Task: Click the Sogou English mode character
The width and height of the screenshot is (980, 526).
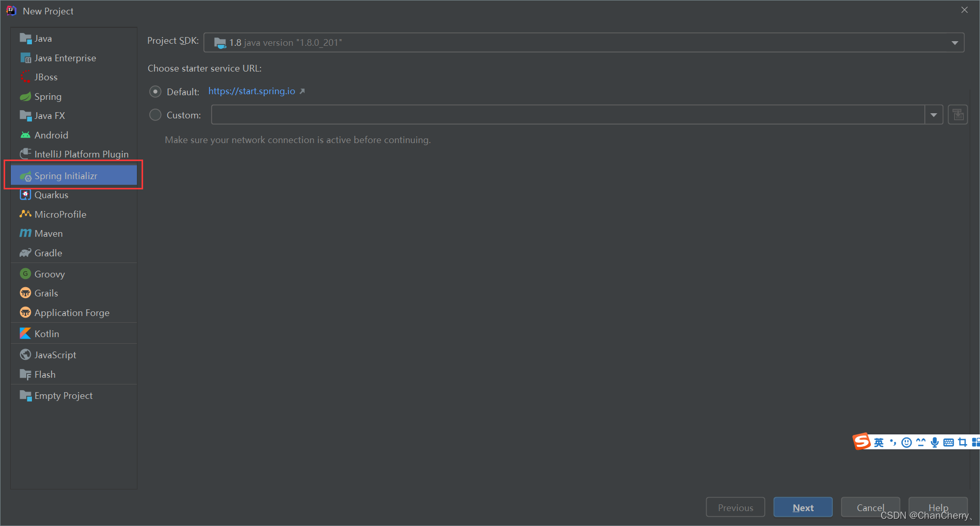Action: click(879, 443)
